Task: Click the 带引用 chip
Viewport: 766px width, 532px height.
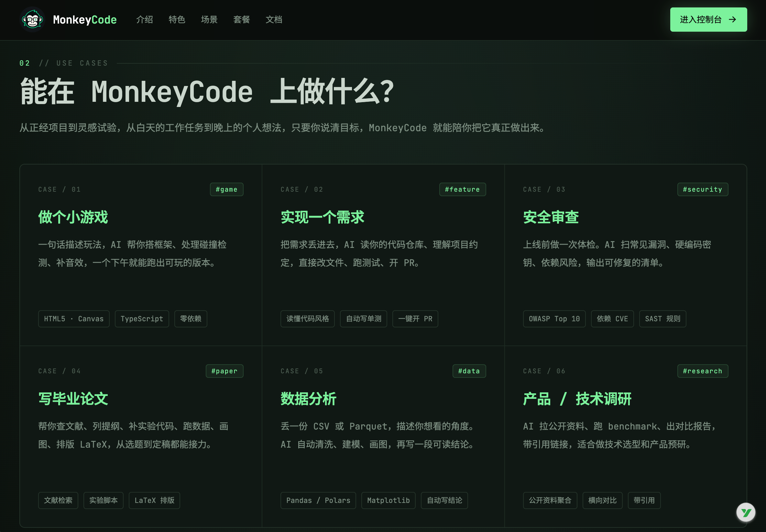Action: click(x=644, y=500)
